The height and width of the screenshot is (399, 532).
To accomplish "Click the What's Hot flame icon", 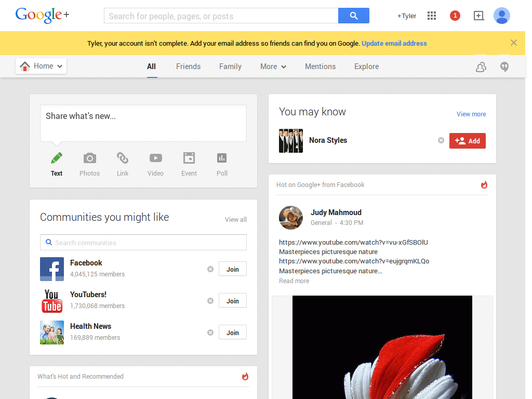I will click(245, 376).
